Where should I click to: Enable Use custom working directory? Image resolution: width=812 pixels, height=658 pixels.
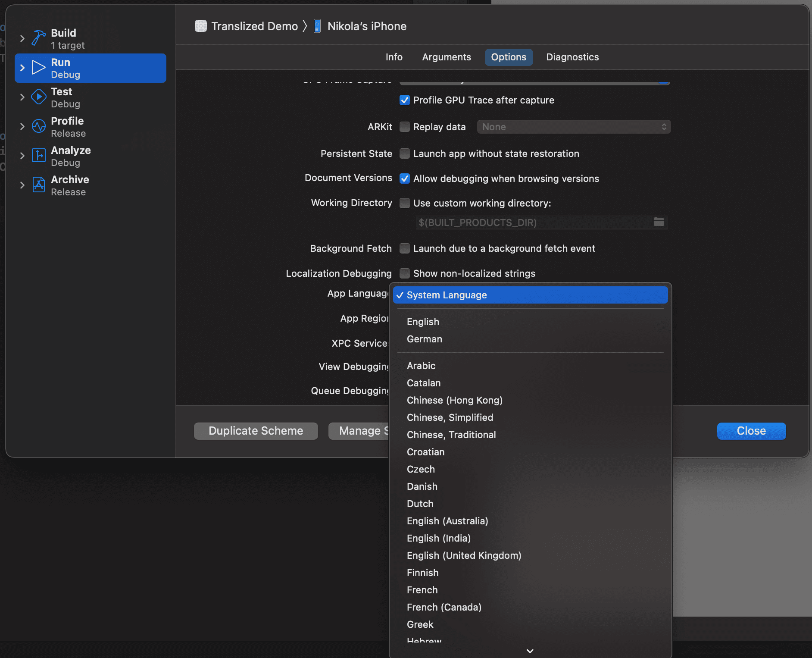[x=405, y=203]
